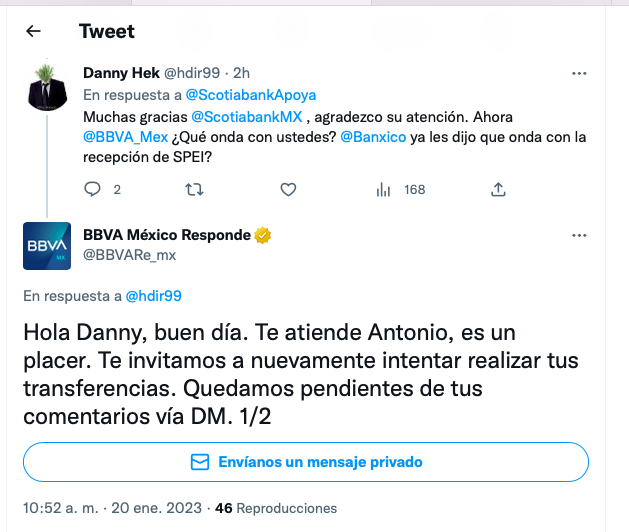
Task: Click the gold verified badge next to BBVA México Responde
Action: pyautogui.click(x=262, y=235)
